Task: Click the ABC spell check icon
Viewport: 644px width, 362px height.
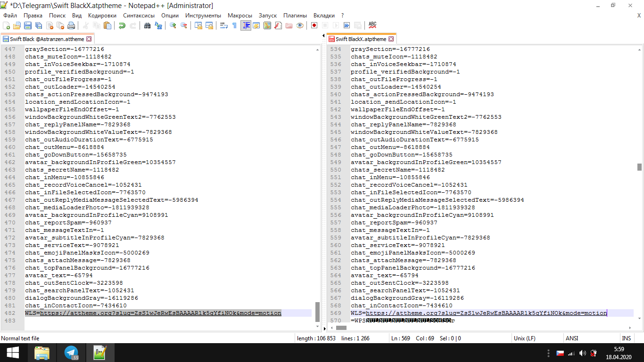Action: click(372, 25)
